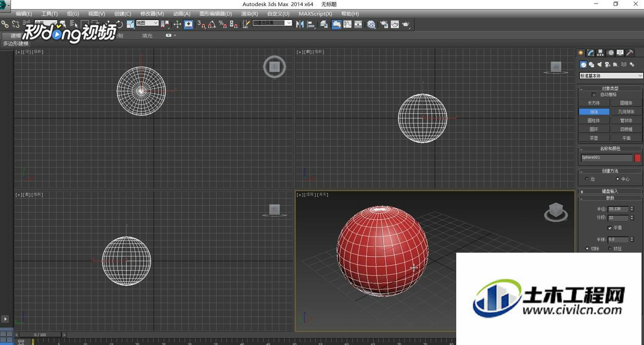Select the 切除 radio option
Viewport: 644px width, 345px height.
[587, 249]
